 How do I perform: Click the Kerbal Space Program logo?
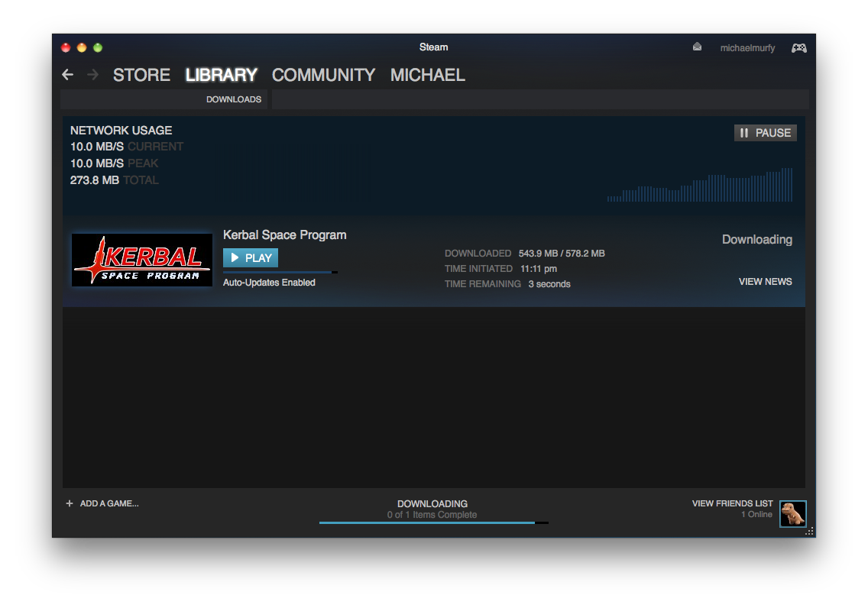click(141, 260)
